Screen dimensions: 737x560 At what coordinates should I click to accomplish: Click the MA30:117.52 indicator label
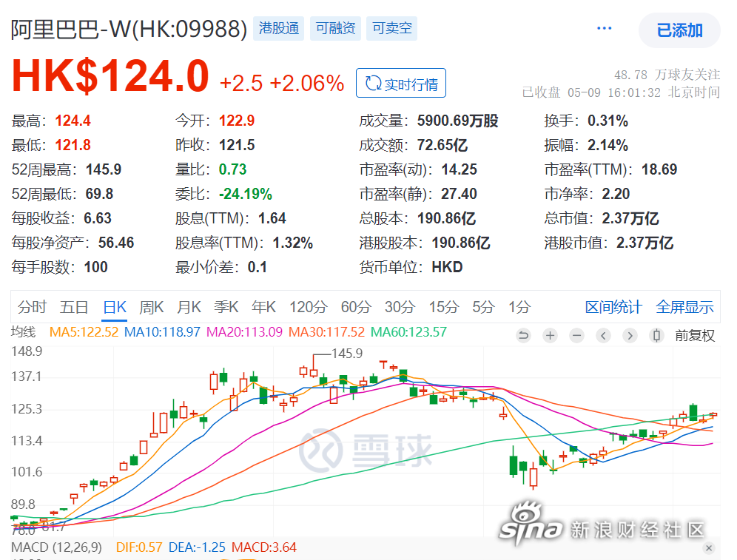pyautogui.click(x=326, y=333)
